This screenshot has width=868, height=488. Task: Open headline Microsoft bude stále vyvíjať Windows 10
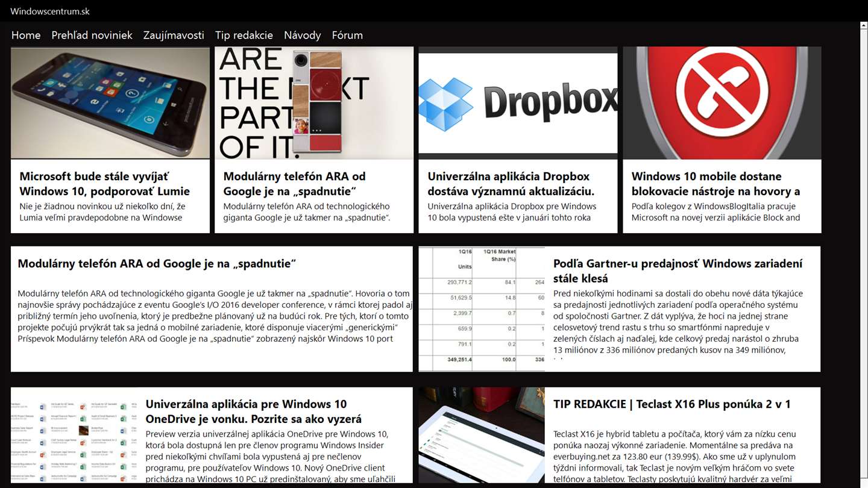pyautogui.click(x=105, y=184)
